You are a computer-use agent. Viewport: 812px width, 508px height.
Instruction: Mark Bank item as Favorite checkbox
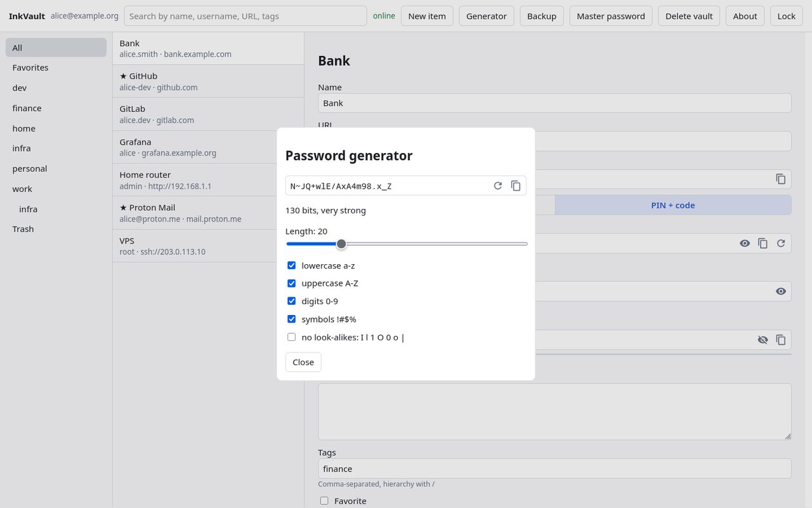pyautogui.click(x=324, y=500)
